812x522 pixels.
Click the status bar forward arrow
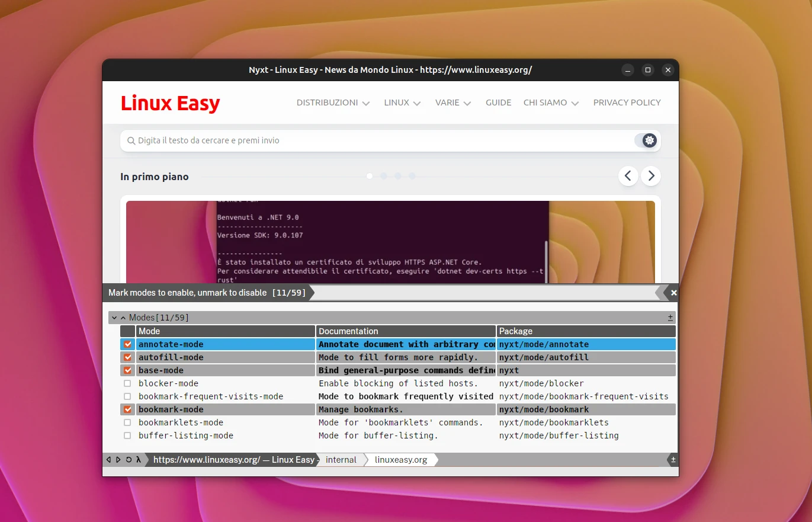(x=118, y=460)
